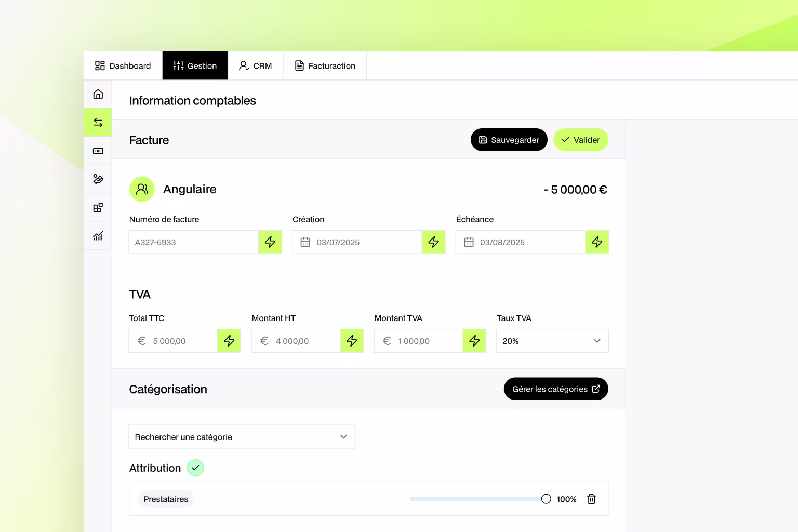Click lightning icon beside Montant HT
Screen dimensions: 798x532
click(352, 341)
